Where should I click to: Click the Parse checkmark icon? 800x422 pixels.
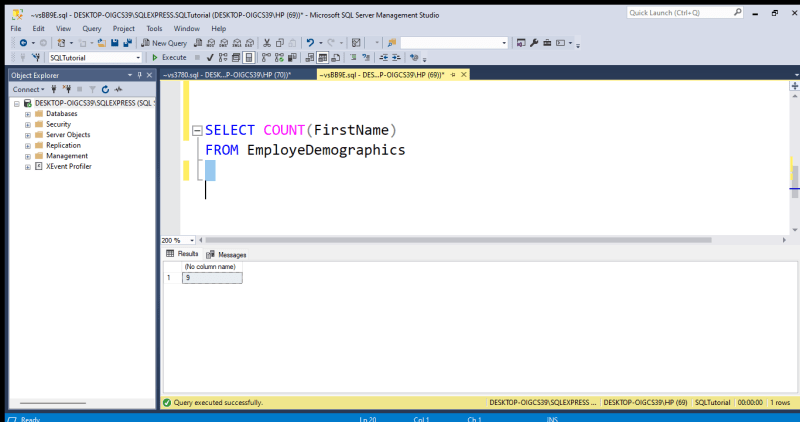click(x=210, y=58)
